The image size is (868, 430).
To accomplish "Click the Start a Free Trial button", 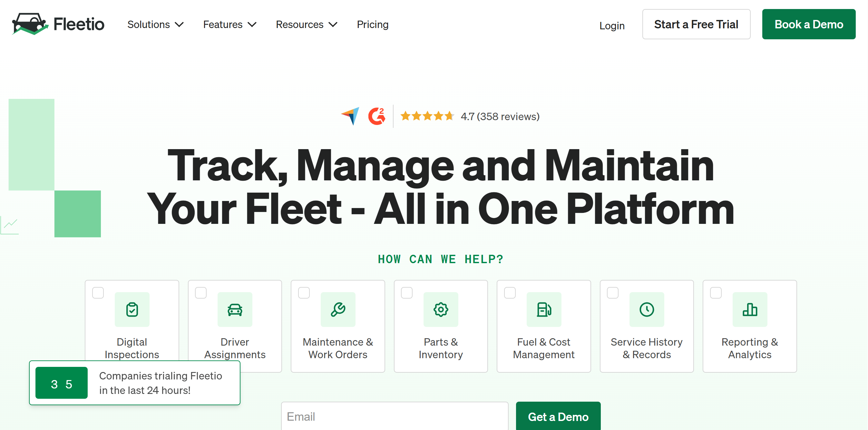I will pyautogui.click(x=696, y=24).
